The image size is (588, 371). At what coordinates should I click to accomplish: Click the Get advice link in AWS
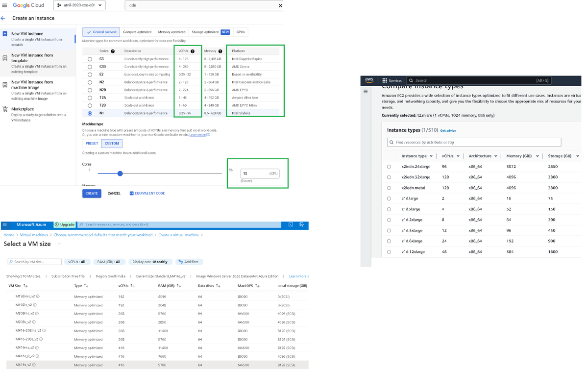pos(448,131)
